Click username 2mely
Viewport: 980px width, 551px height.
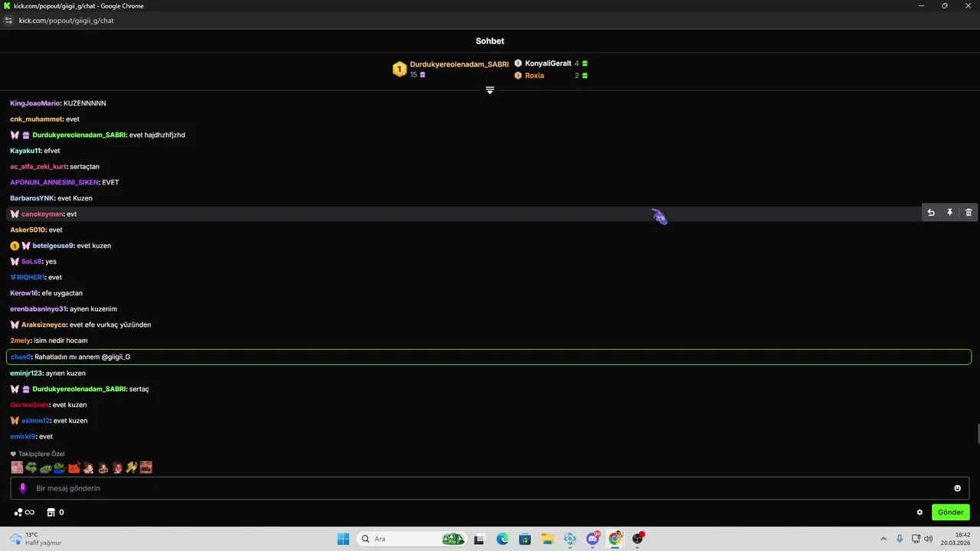[21, 341]
